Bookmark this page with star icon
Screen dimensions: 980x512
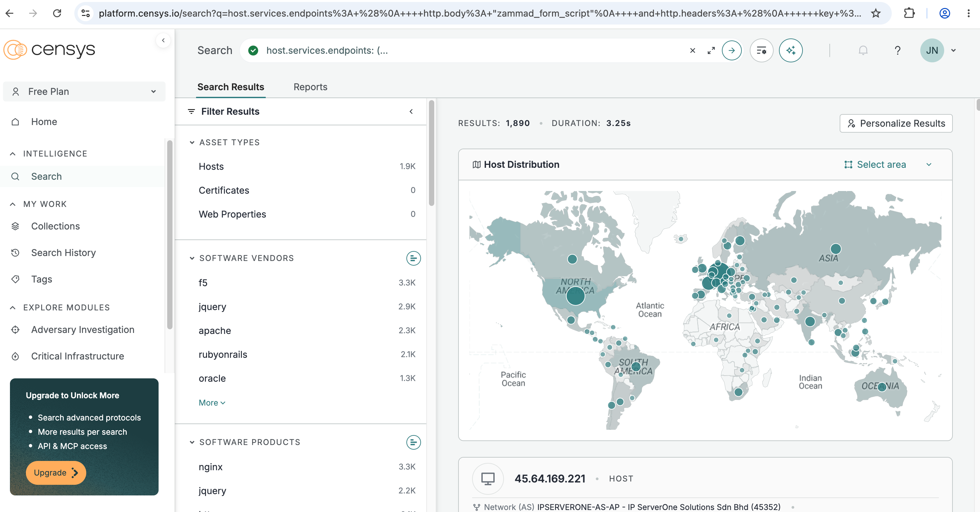876,13
